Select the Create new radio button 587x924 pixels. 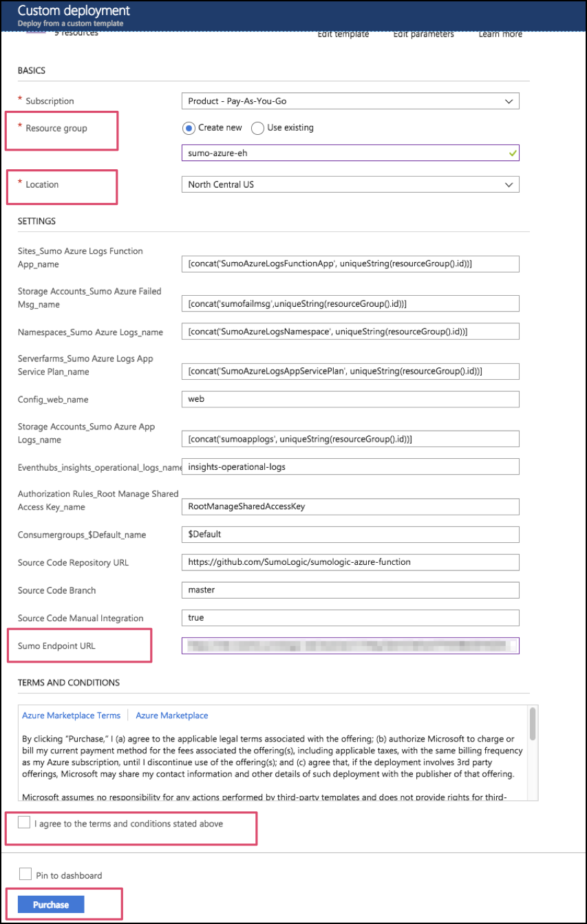tap(189, 127)
